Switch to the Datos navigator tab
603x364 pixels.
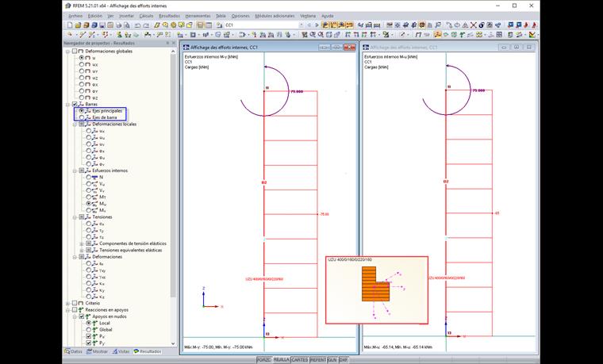pyautogui.click(x=74, y=351)
